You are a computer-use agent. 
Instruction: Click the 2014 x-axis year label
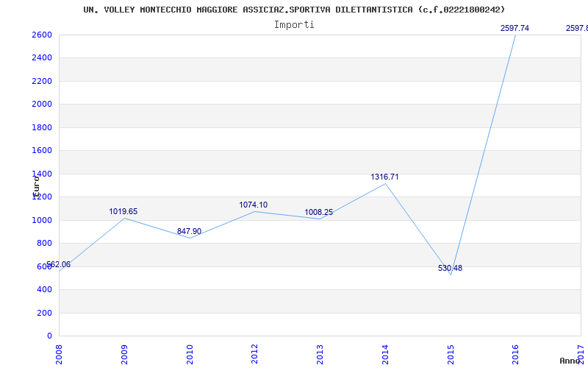click(385, 354)
